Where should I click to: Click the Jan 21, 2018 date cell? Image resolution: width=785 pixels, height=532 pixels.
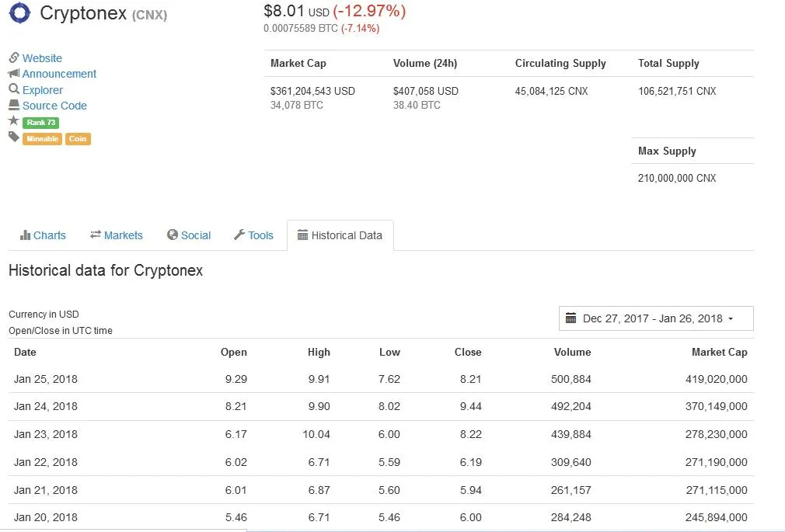[x=46, y=491]
